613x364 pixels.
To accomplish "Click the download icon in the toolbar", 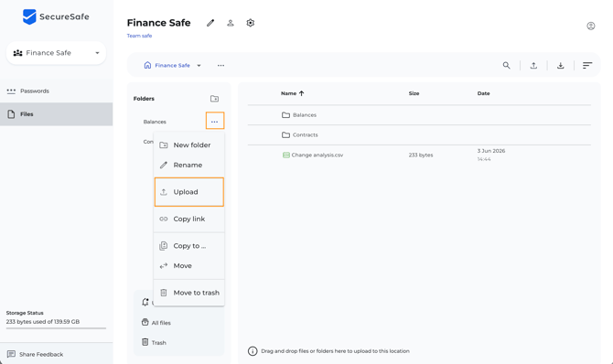I will click(560, 65).
